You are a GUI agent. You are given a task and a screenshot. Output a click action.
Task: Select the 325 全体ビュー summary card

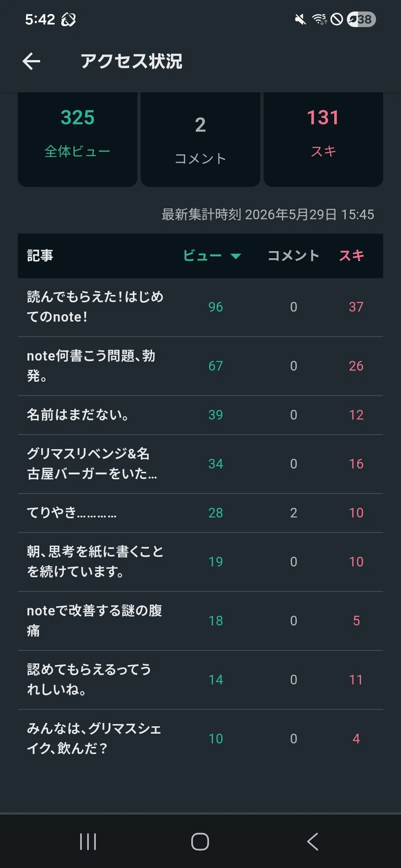pos(78,139)
